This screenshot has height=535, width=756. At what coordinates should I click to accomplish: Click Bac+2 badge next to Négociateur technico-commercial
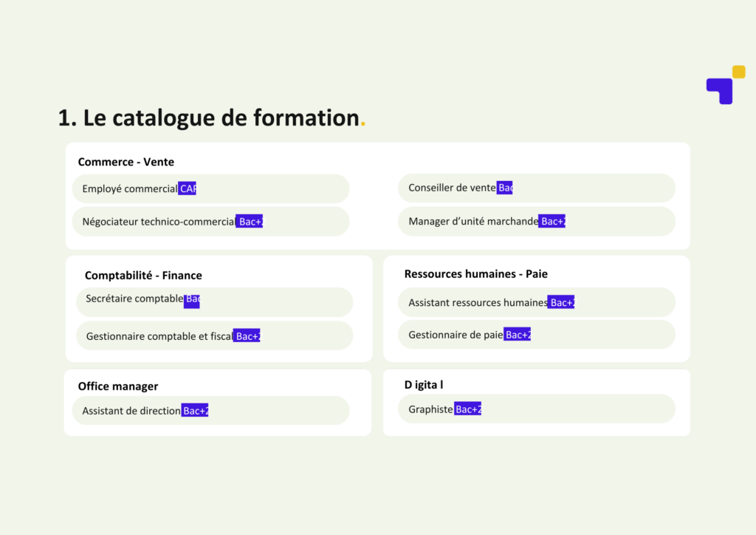click(250, 221)
